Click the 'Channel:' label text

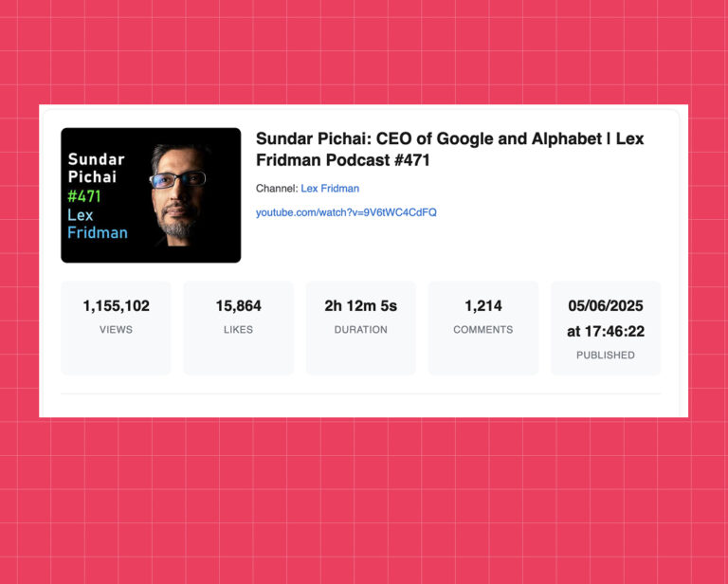(x=277, y=189)
